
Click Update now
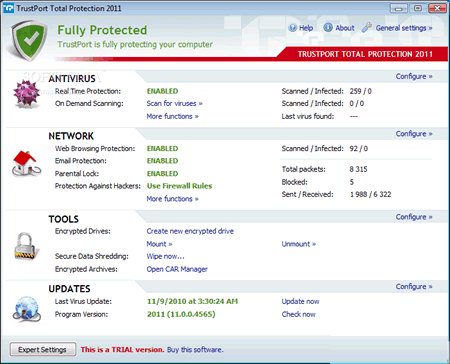tap(300, 301)
